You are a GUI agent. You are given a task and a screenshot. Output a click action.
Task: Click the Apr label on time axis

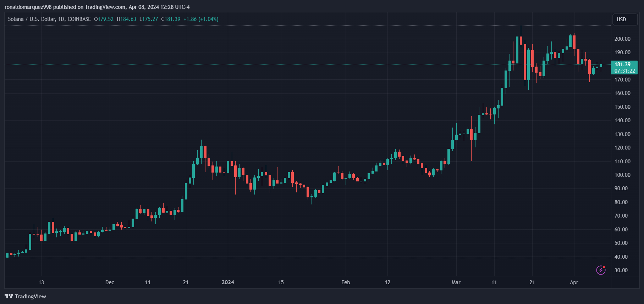click(x=574, y=282)
